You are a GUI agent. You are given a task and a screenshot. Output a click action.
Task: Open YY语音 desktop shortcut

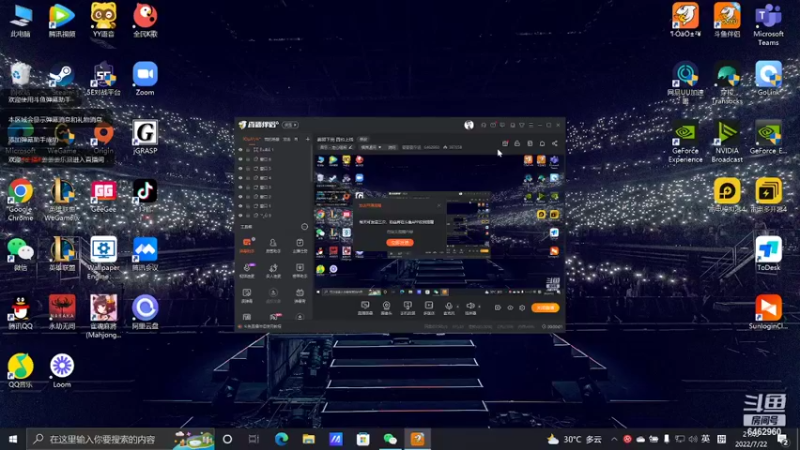click(104, 20)
